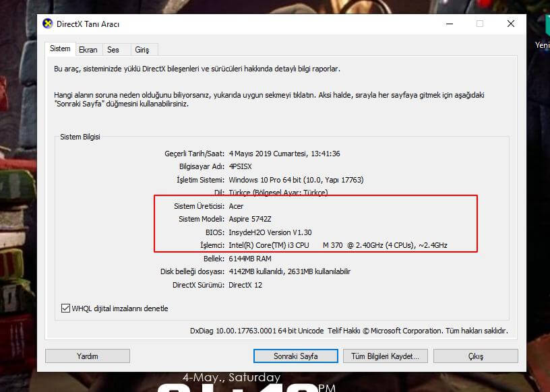Click computer name 4PSISX
This screenshot has width=550, height=392.
point(240,166)
